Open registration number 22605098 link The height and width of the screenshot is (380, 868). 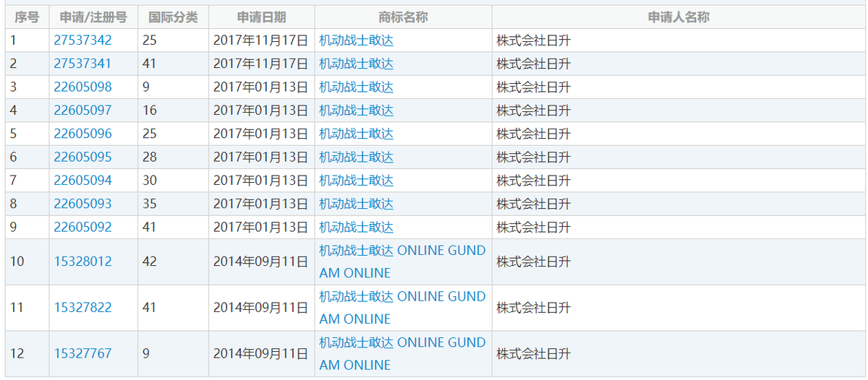click(82, 87)
